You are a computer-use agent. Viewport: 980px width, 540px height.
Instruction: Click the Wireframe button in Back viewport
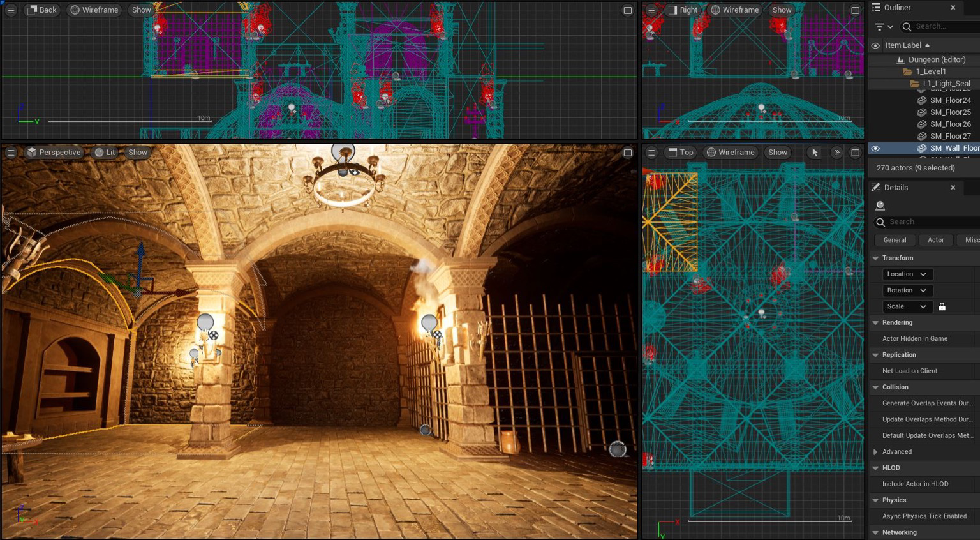(x=94, y=10)
